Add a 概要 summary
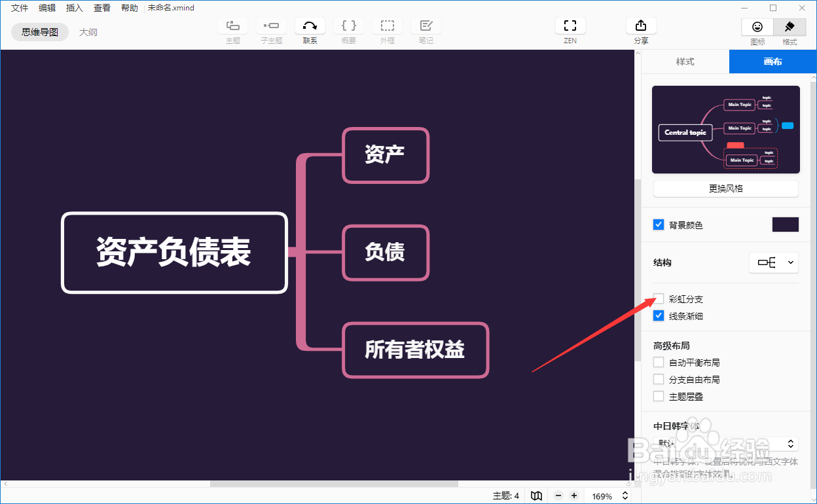817x504 pixels. point(348,26)
